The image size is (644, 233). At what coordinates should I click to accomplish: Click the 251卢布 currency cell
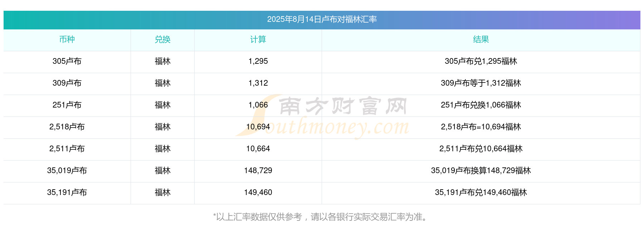tap(67, 105)
